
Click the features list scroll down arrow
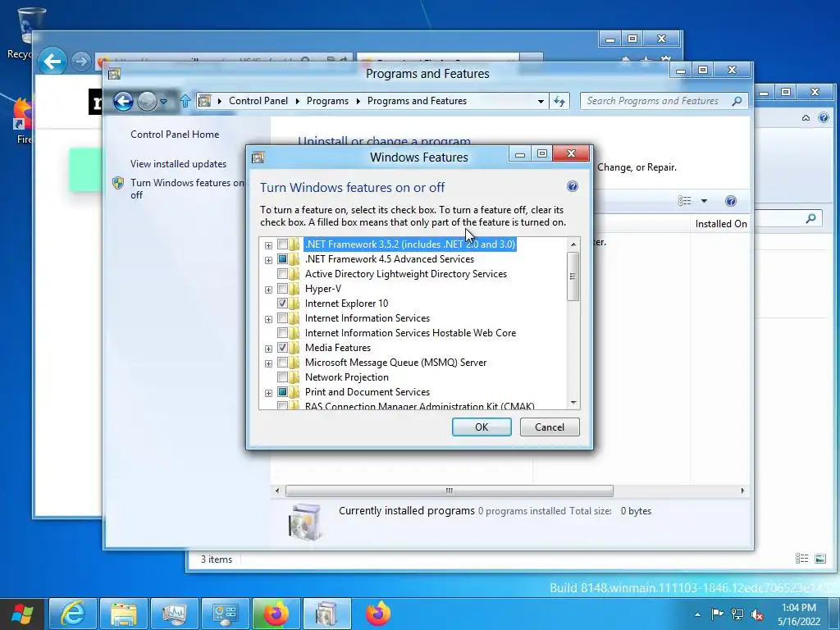tap(573, 403)
